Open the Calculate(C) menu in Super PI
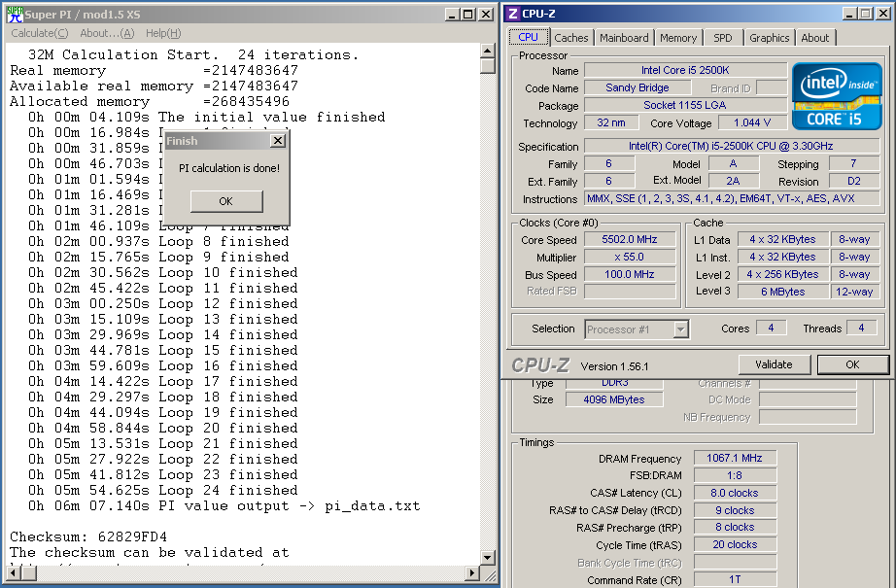 click(x=40, y=33)
